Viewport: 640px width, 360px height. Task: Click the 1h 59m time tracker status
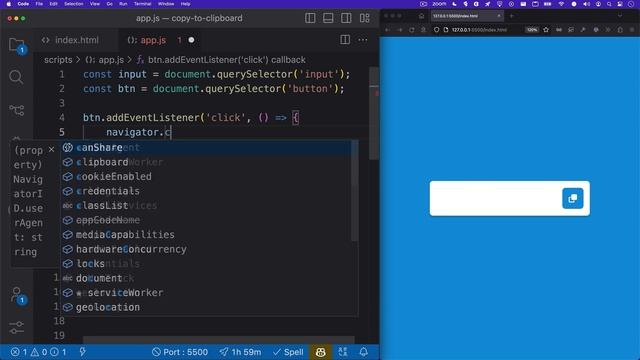240,352
